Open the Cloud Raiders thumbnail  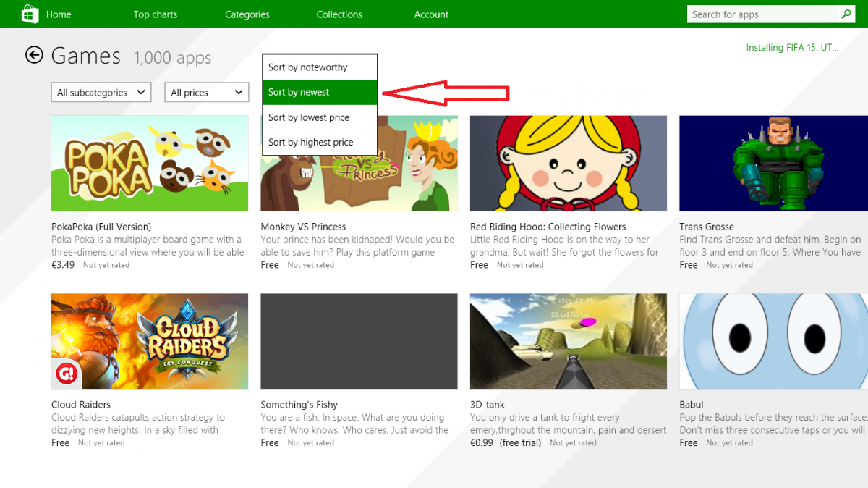click(x=150, y=341)
